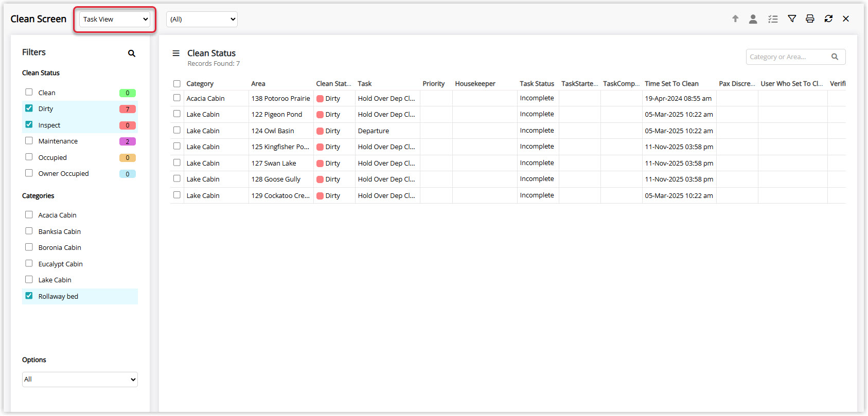Sort by the Task Status column header
The width and height of the screenshot is (868, 416).
coord(537,84)
